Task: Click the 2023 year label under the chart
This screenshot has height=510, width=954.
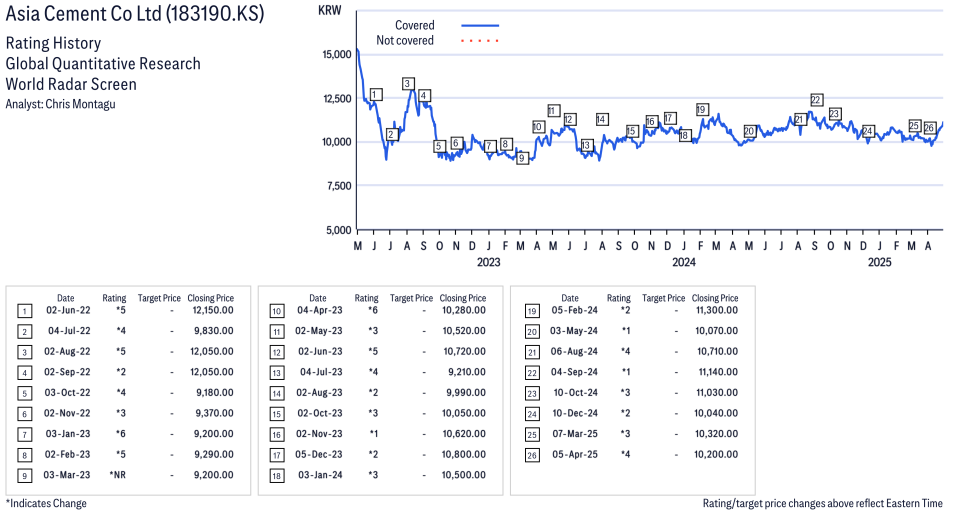Action: (x=489, y=262)
